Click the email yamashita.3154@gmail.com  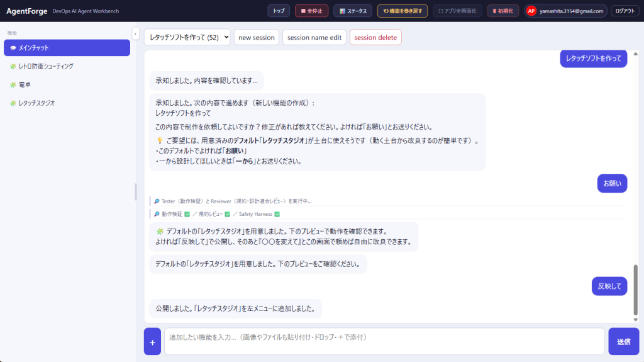point(571,11)
